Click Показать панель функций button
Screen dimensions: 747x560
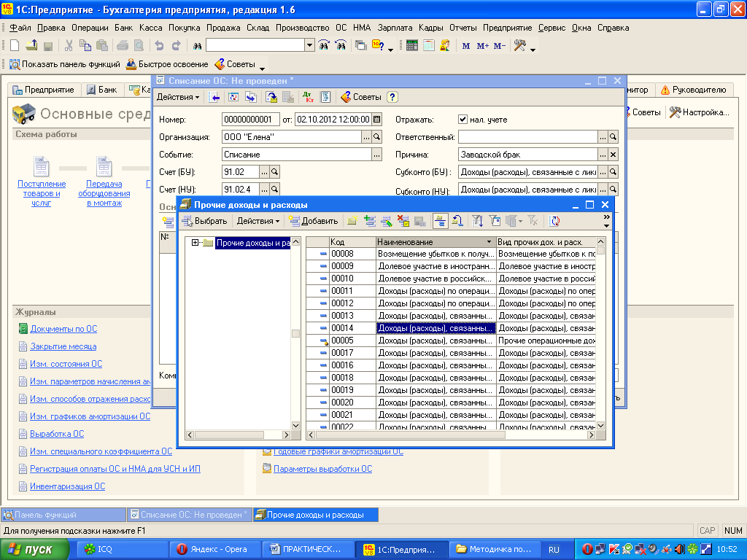(65, 64)
